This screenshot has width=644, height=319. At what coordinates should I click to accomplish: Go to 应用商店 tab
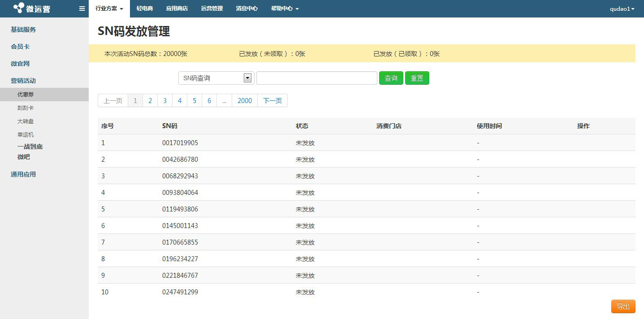[x=177, y=9]
